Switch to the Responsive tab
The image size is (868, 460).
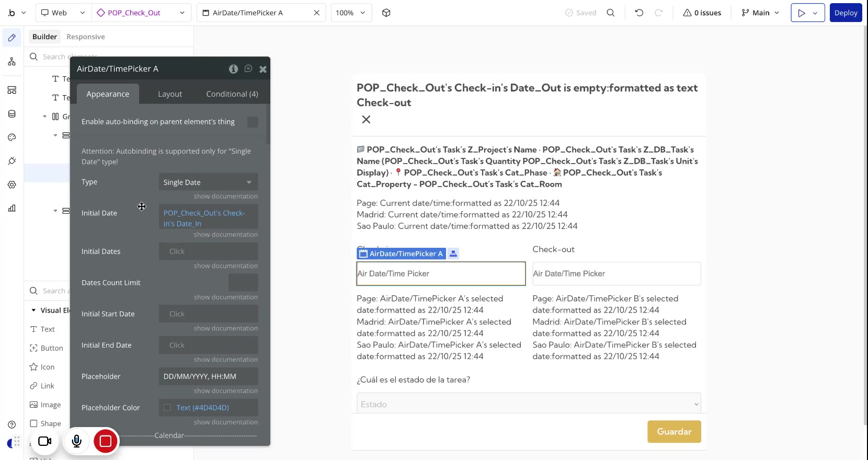point(86,37)
